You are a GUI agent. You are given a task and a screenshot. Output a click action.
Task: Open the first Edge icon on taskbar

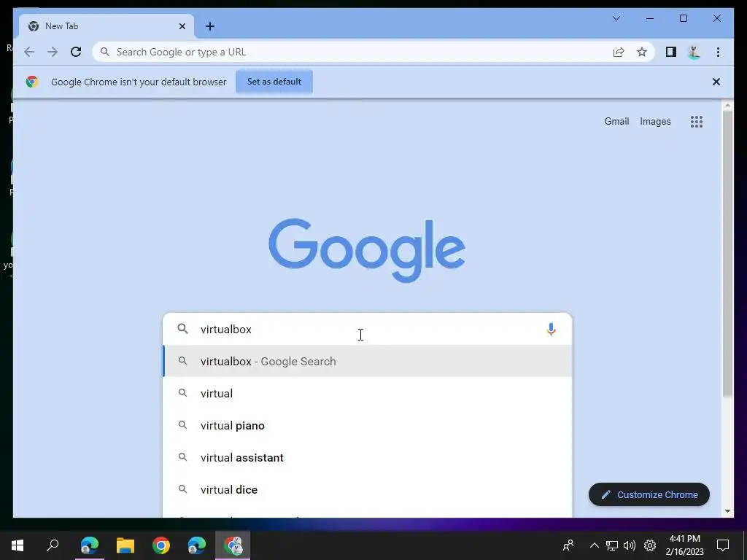tap(90, 545)
